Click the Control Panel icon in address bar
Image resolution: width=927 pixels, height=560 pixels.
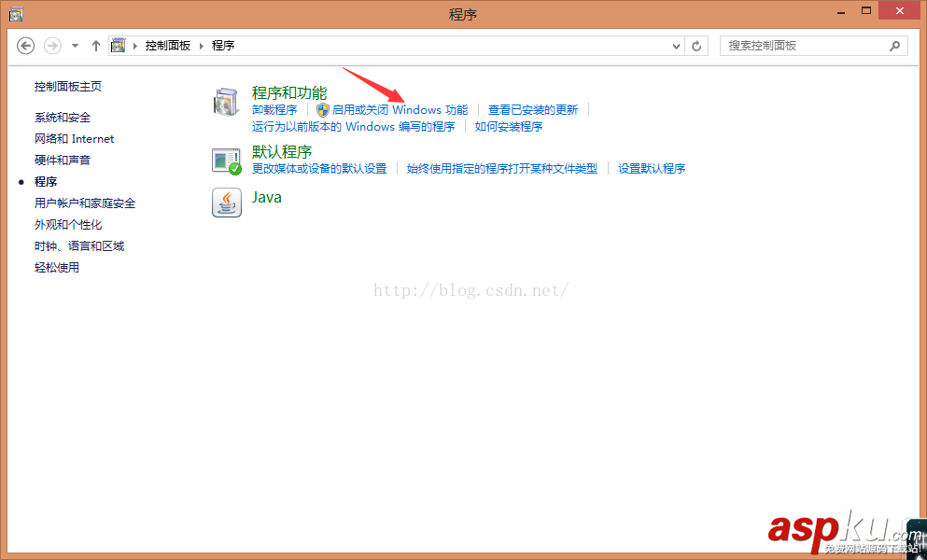118,44
